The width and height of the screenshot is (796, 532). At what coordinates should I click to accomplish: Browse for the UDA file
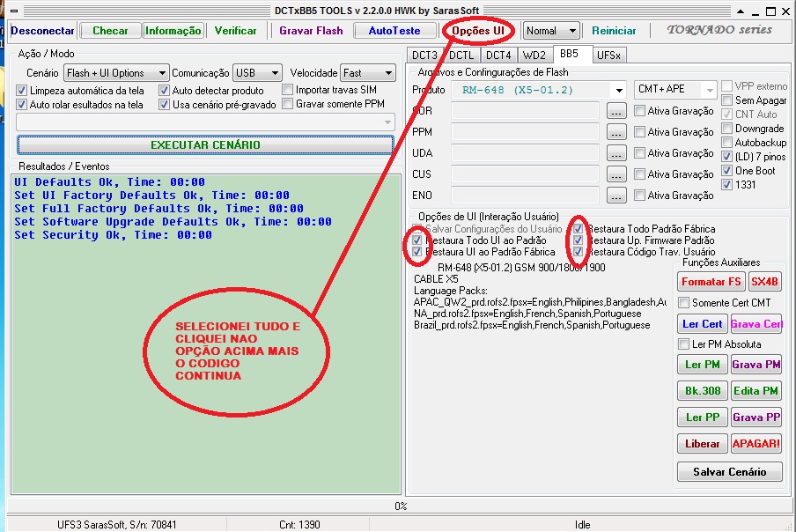coord(616,153)
